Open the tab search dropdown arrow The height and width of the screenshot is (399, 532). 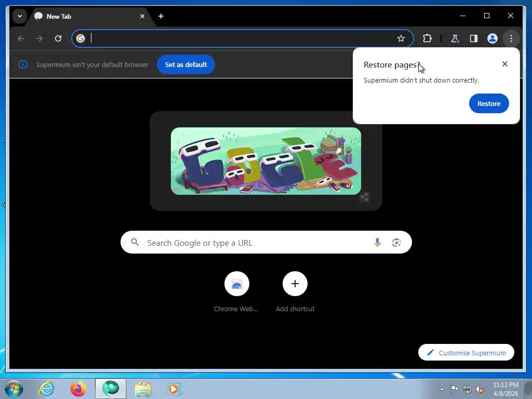tap(20, 16)
